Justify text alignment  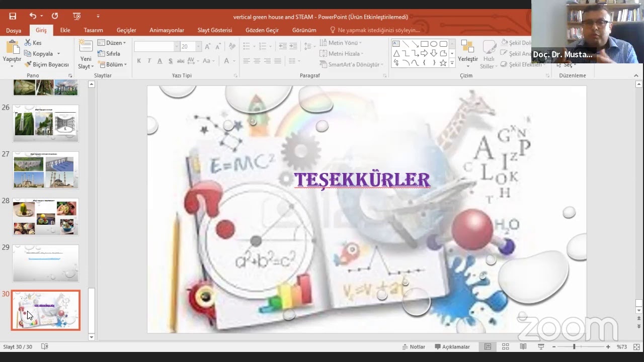pos(278,61)
